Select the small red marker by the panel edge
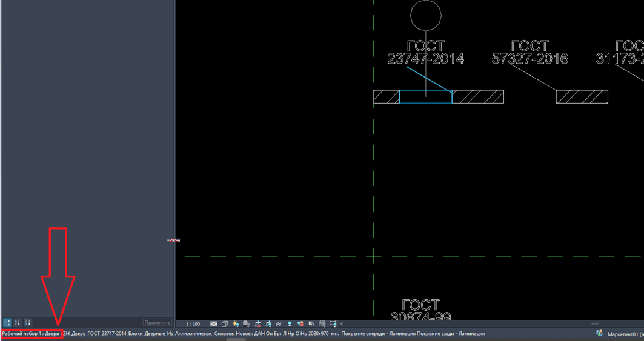 click(173, 240)
